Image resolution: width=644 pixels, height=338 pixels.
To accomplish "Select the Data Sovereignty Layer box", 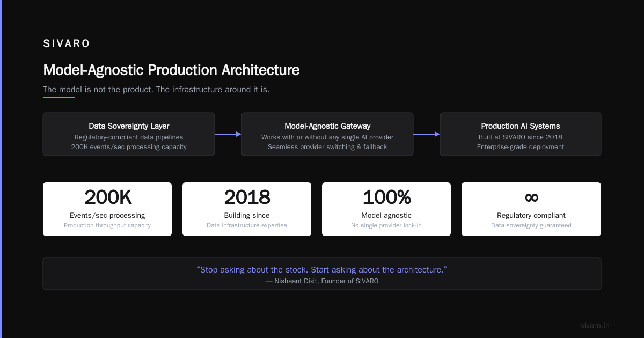I will (129, 134).
